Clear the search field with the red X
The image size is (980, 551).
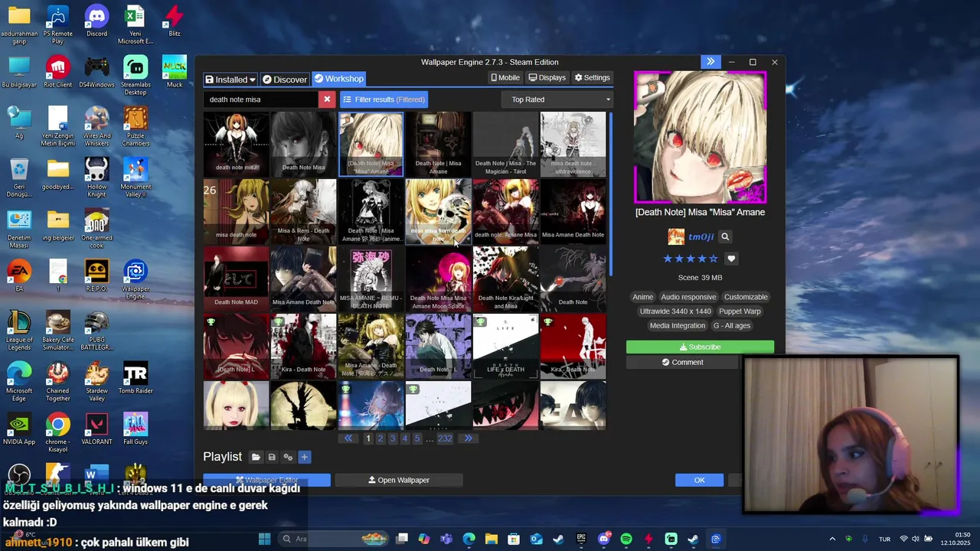pos(327,99)
